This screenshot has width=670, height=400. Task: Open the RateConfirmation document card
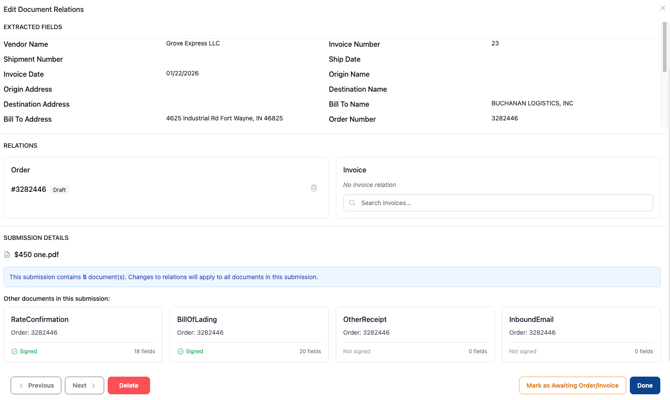[x=83, y=334]
